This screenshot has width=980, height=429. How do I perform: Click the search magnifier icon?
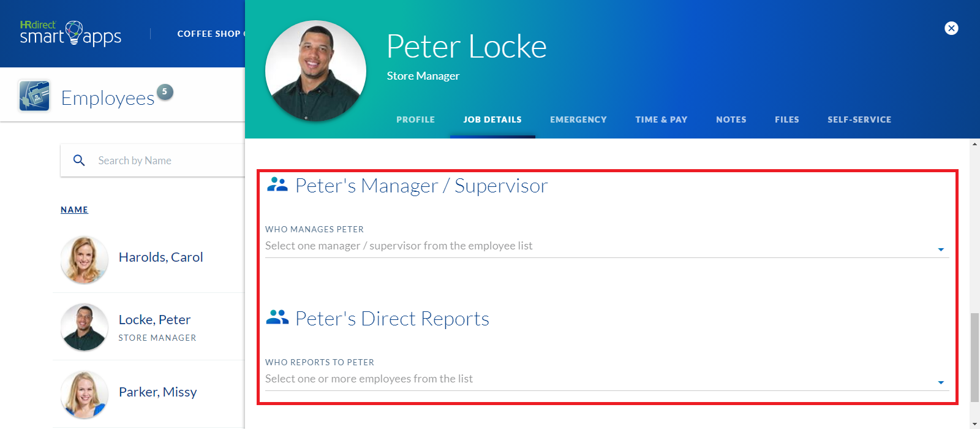pyautogui.click(x=79, y=161)
